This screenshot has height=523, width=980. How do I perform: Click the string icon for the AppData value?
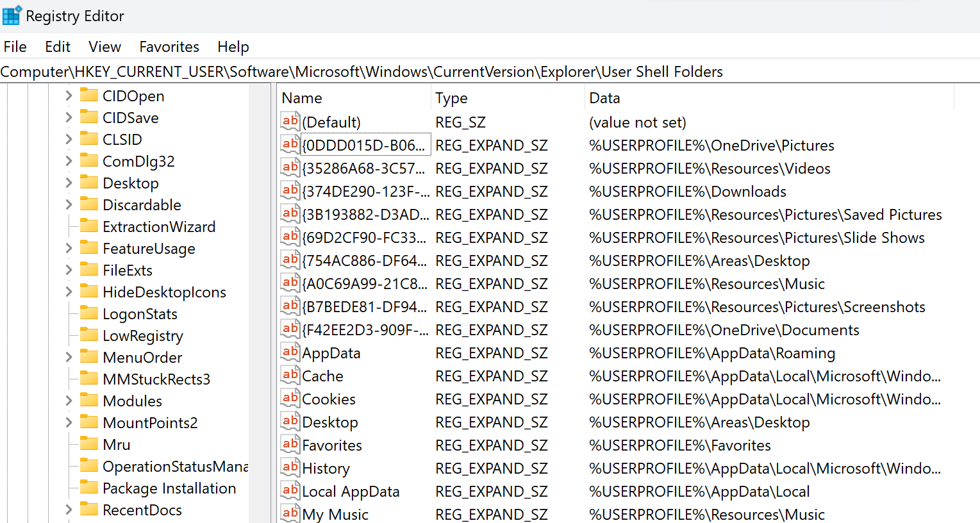point(290,353)
